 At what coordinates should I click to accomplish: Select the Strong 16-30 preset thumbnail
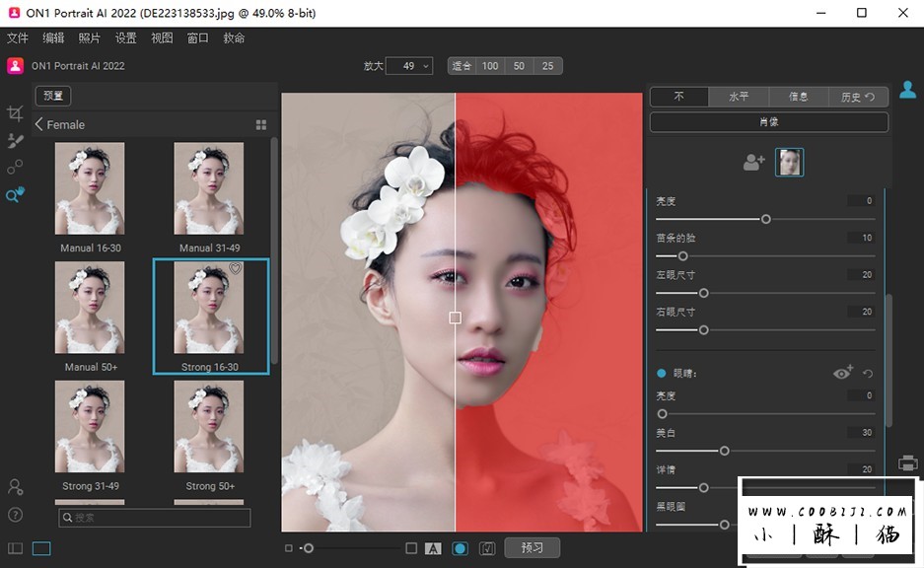point(209,306)
